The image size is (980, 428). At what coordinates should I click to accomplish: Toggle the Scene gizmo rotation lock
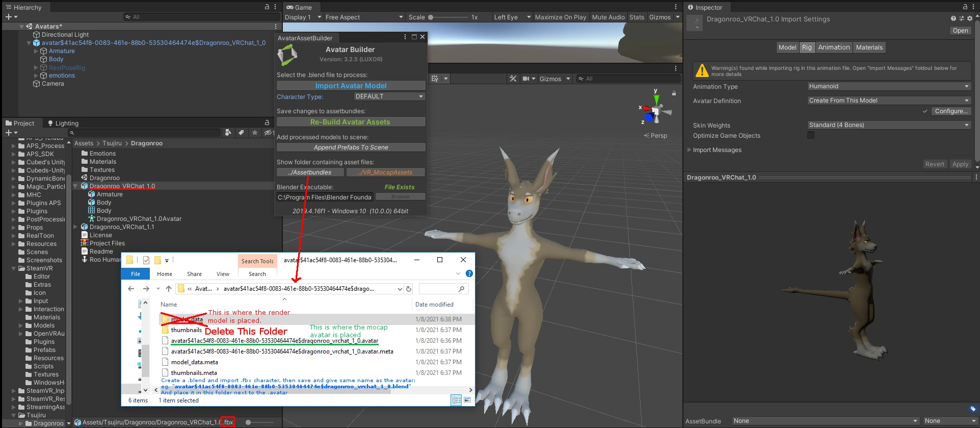(674, 93)
